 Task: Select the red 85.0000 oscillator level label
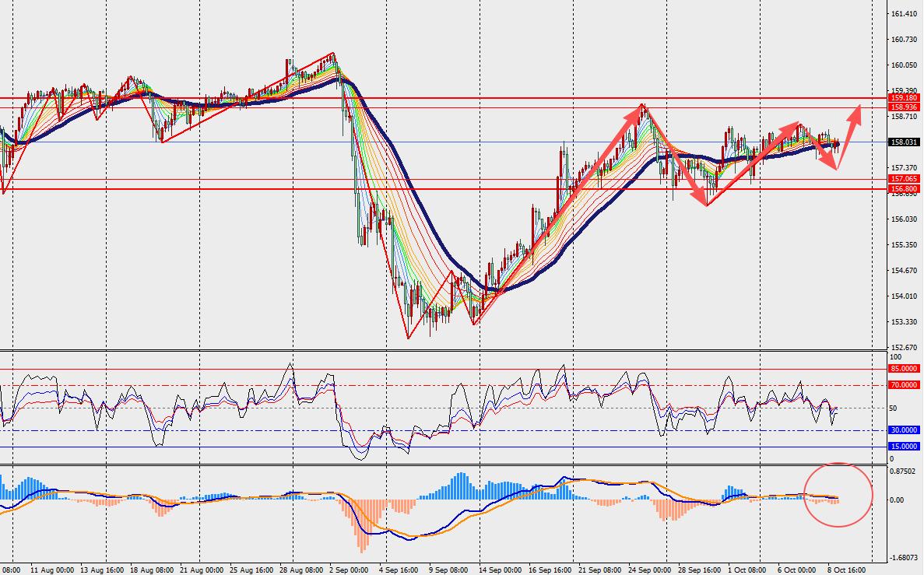point(904,369)
